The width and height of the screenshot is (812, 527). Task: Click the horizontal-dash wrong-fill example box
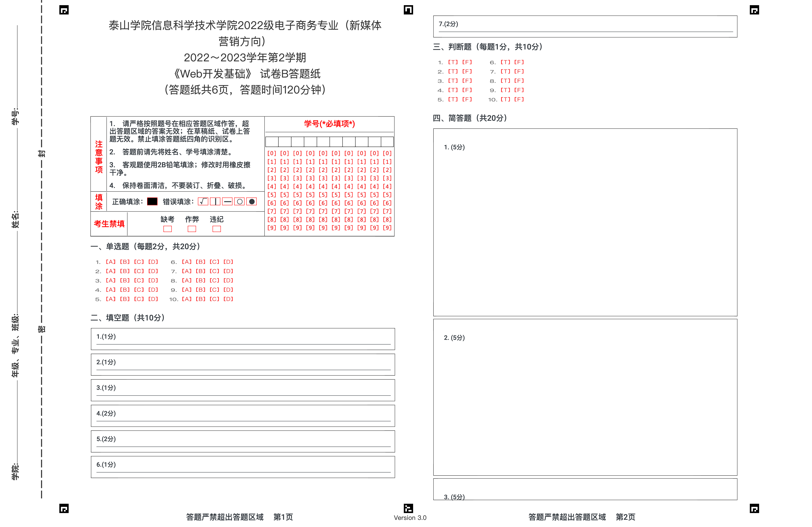pyautogui.click(x=227, y=202)
